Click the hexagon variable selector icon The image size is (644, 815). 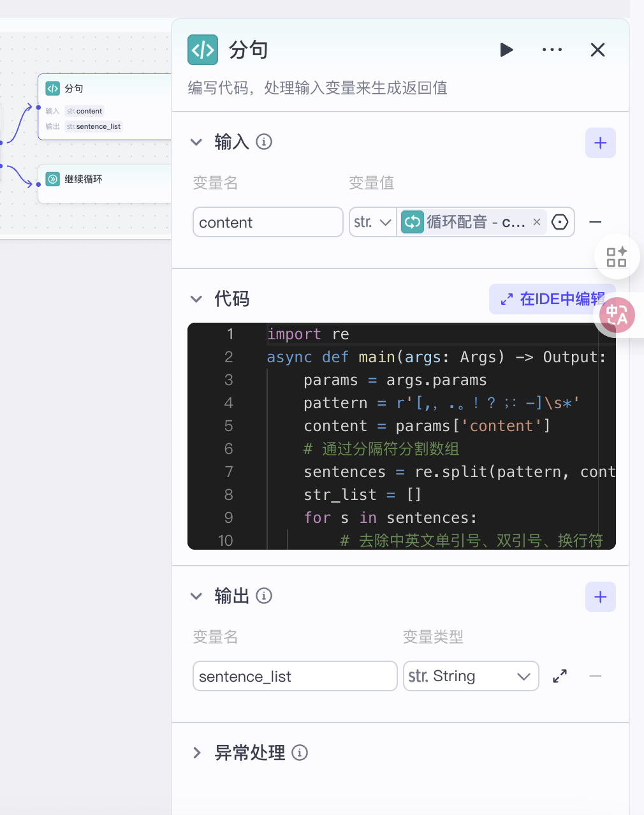tap(560, 222)
